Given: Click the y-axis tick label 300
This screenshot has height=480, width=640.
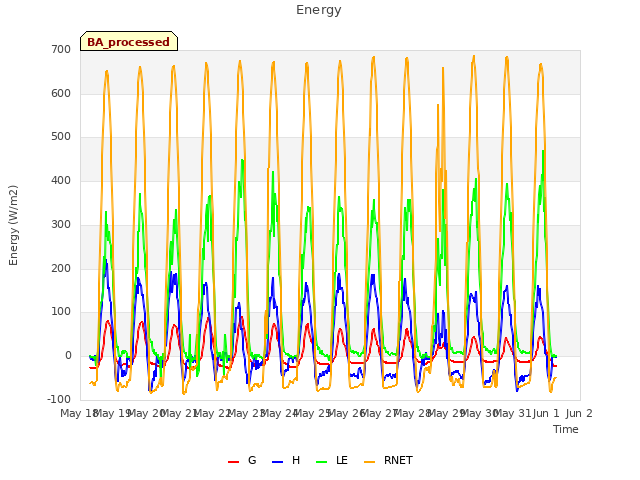Looking at the screenshot, I should tap(61, 224).
